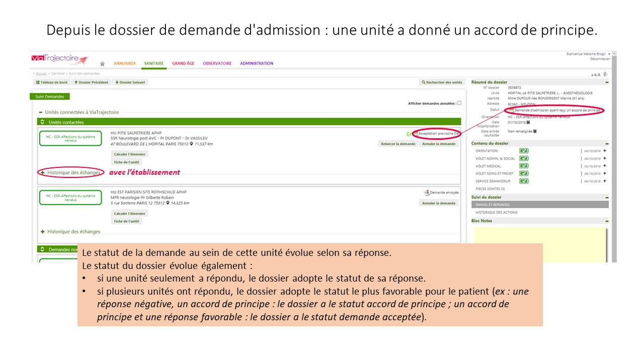Click Relancer la demande button

(x=397, y=144)
